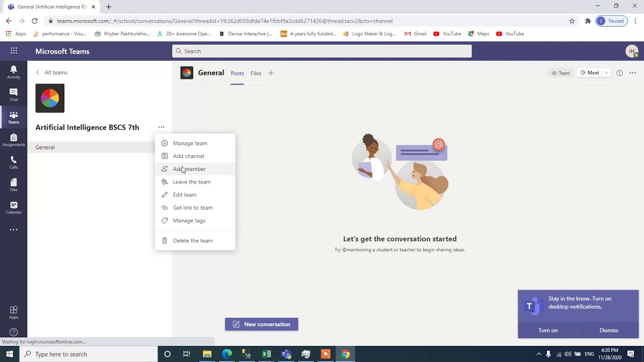Open the Activity feed in sidebar
644x362 pixels.
[x=14, y=72]
